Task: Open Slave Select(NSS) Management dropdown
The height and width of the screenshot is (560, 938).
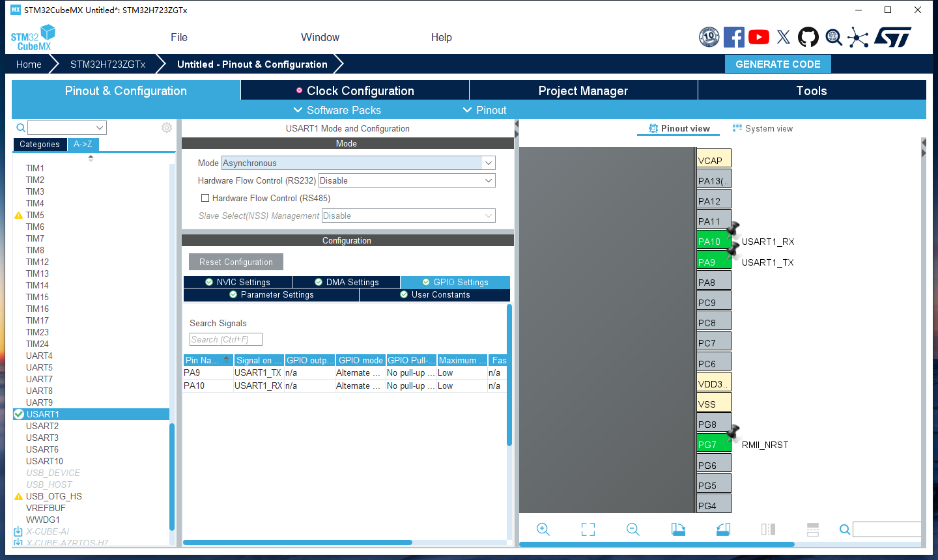Action: click(x=408, y=216)
